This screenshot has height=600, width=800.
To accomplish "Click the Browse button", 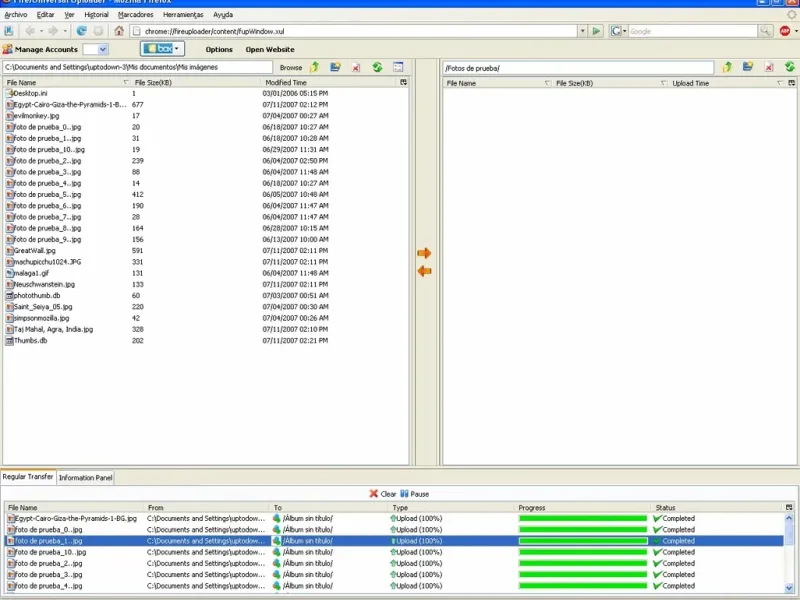I will coord(291,67).
